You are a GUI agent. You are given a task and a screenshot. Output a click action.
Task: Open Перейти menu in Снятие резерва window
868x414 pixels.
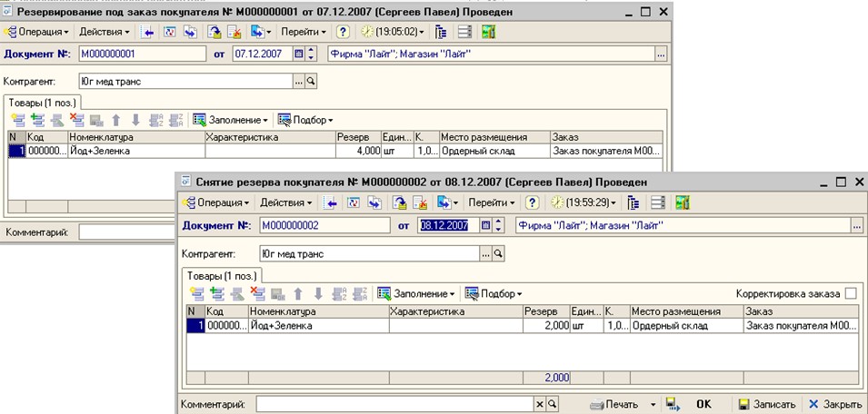[x=491, y=202]
